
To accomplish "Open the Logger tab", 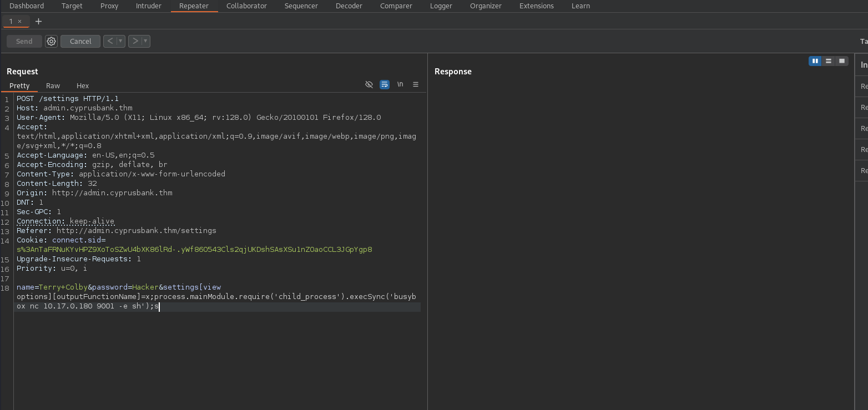I will [441, 6].
